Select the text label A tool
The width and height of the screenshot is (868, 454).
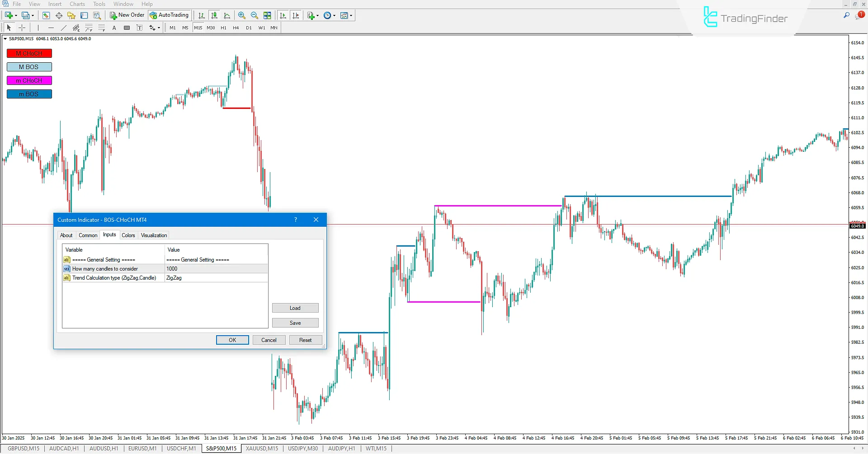point(114,28)
